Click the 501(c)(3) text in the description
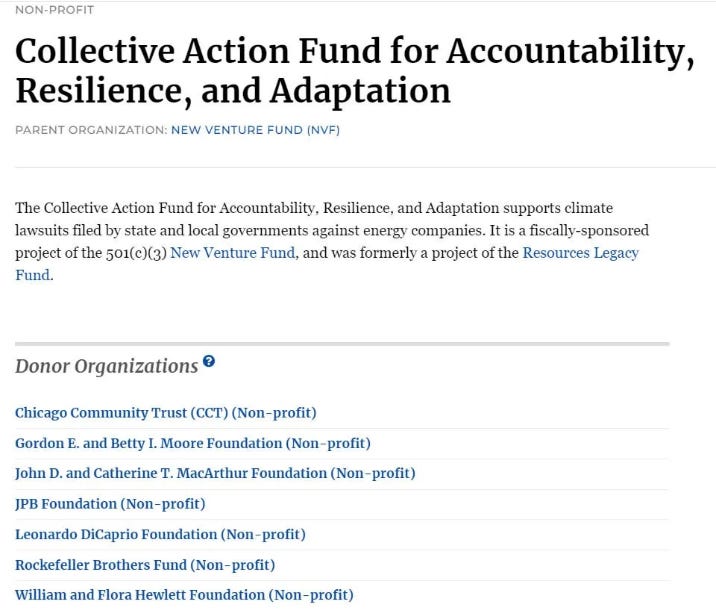716x613 pixels. click(x=136, y=253)
